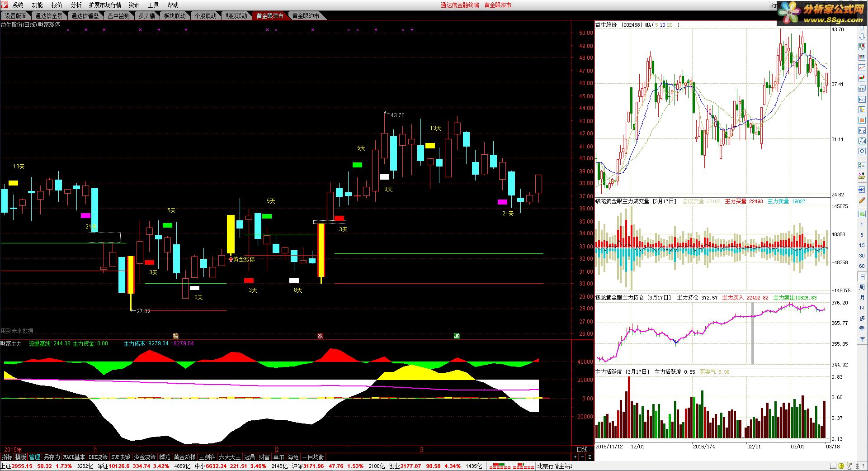Open the 扩展市场行情 menu
The image size is (868, 471).
point(105,5)
